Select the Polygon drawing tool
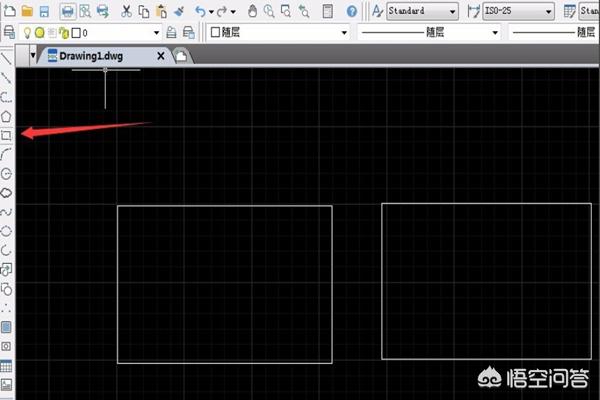 click(x=6, y=116)
